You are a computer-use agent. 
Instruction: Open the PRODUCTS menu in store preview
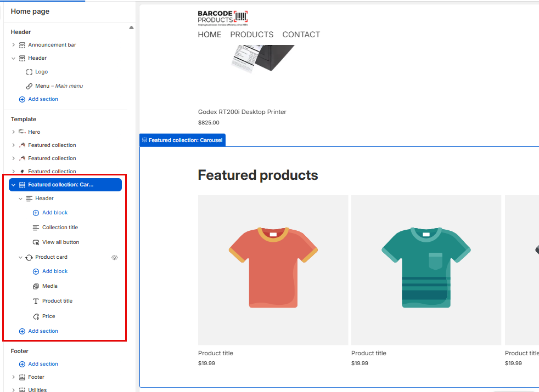(251, 35)
